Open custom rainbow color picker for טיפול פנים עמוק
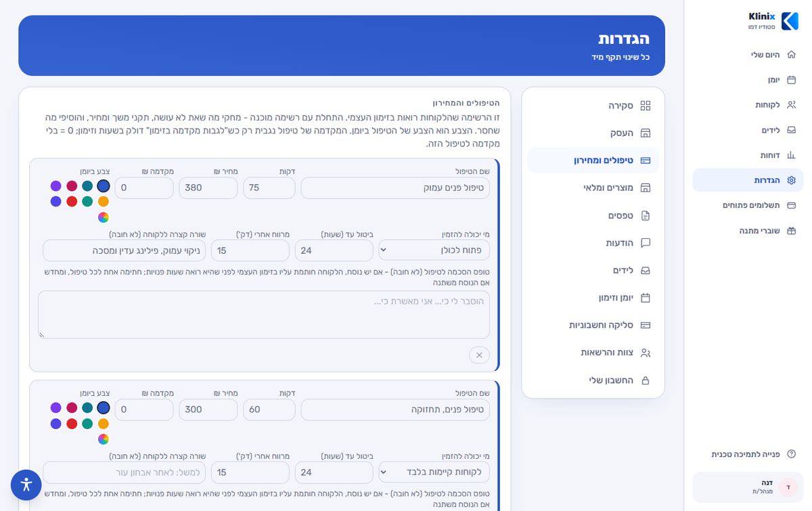 104,217
